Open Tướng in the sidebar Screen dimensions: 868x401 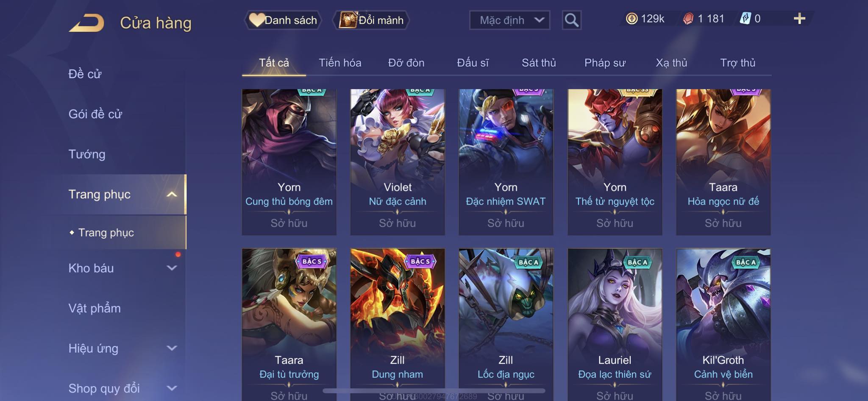(x=87, y=154)
